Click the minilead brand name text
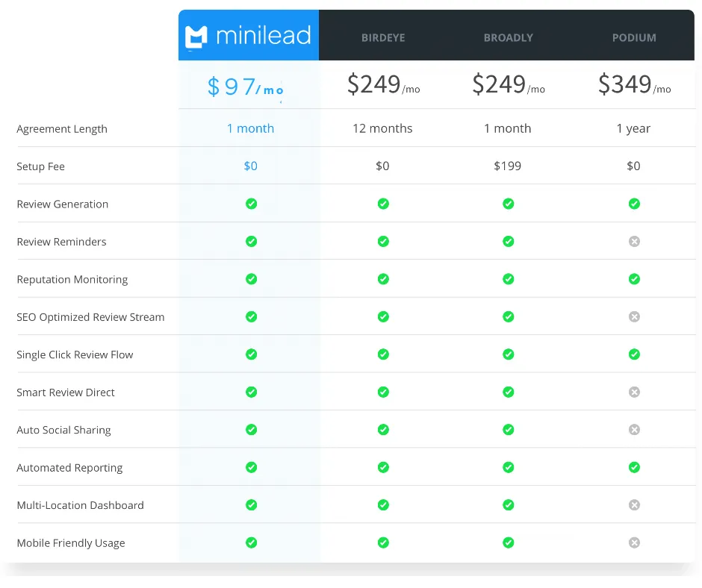 coord(263,35)
